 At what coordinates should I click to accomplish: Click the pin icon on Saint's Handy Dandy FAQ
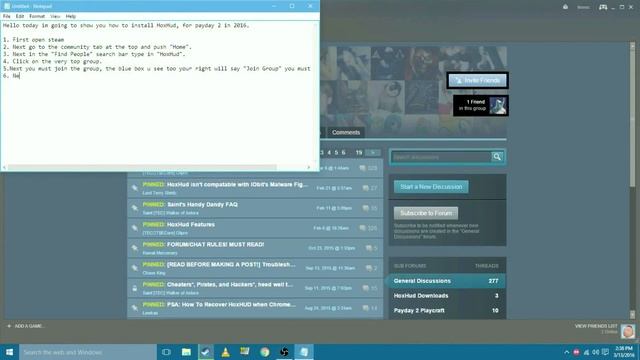click(134, 208)
